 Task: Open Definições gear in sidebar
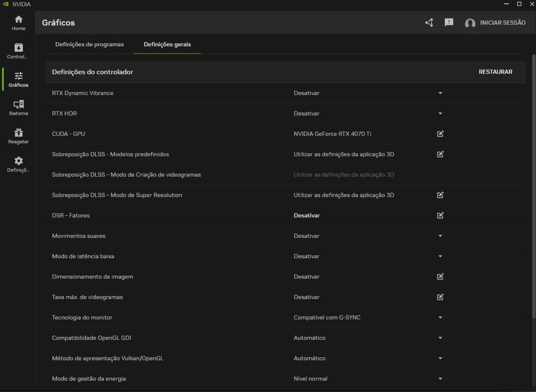[18, 165]
